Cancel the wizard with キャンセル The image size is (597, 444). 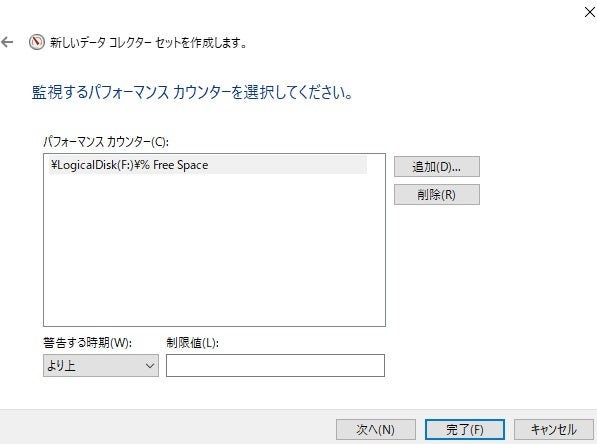[554, 430]
